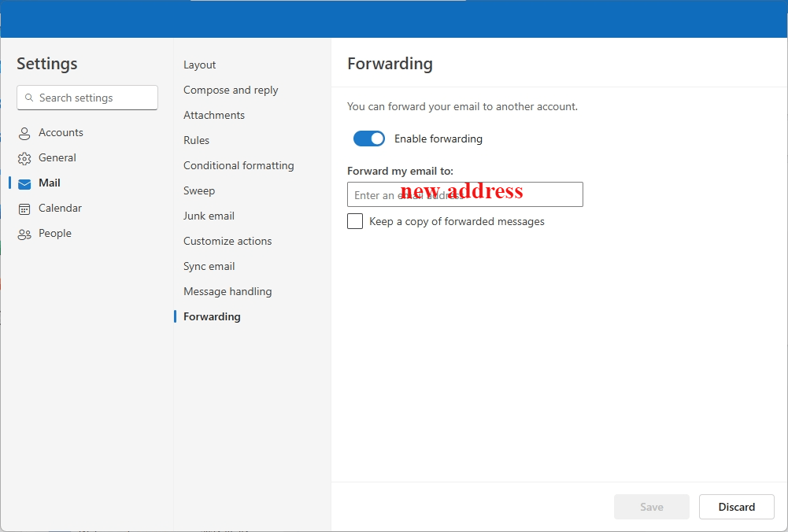Open the Compose and reply settings
Screen dimensions: 788x532
(231, 90)
